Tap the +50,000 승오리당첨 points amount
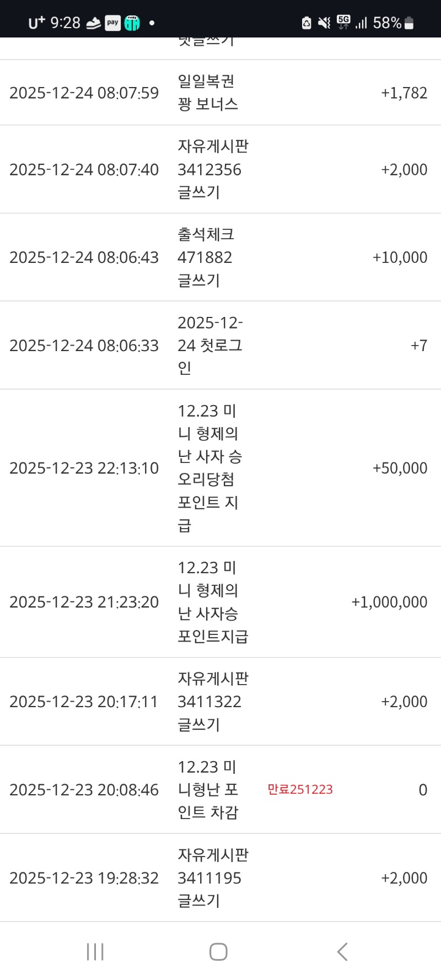441x980 pixels. tap(400, 468)
